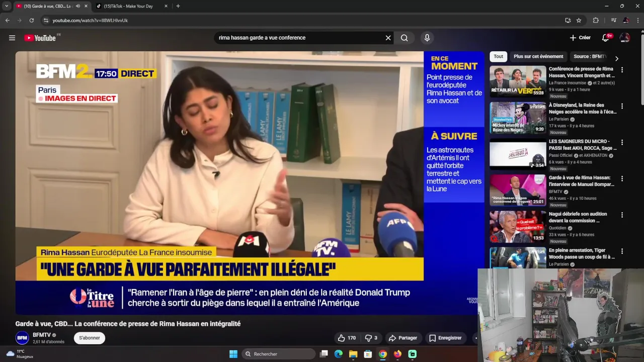The height and width of the screenshot is (362, 644).
Task: Click the address bar URL
Action: coord(90,21)
